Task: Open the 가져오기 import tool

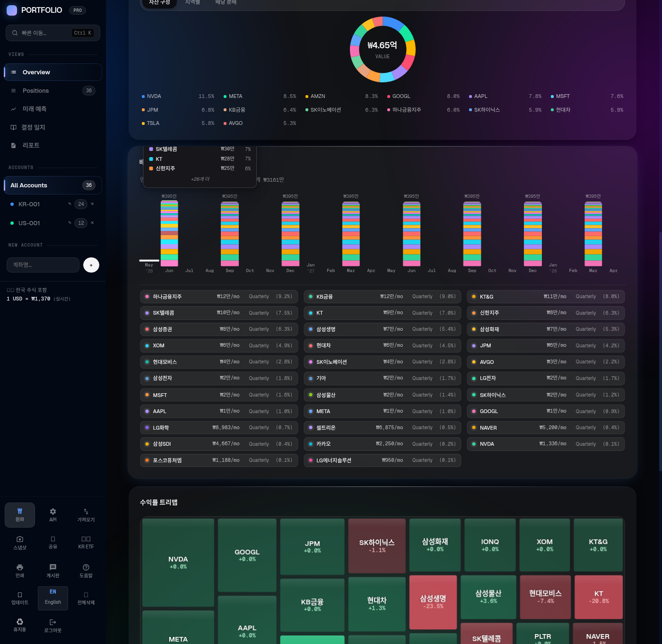Action: 86,515
